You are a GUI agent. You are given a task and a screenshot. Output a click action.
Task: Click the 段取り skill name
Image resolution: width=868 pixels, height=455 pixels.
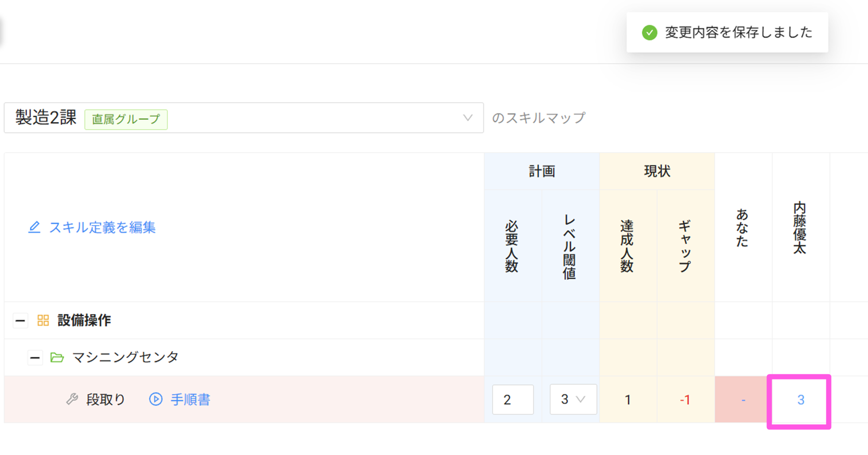point(105,399)
